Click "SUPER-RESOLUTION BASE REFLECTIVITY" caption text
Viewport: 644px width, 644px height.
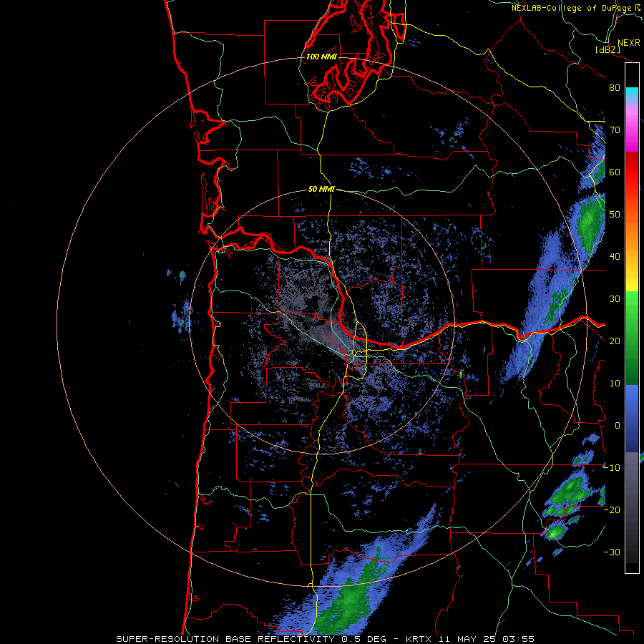[x=225, y=639]
